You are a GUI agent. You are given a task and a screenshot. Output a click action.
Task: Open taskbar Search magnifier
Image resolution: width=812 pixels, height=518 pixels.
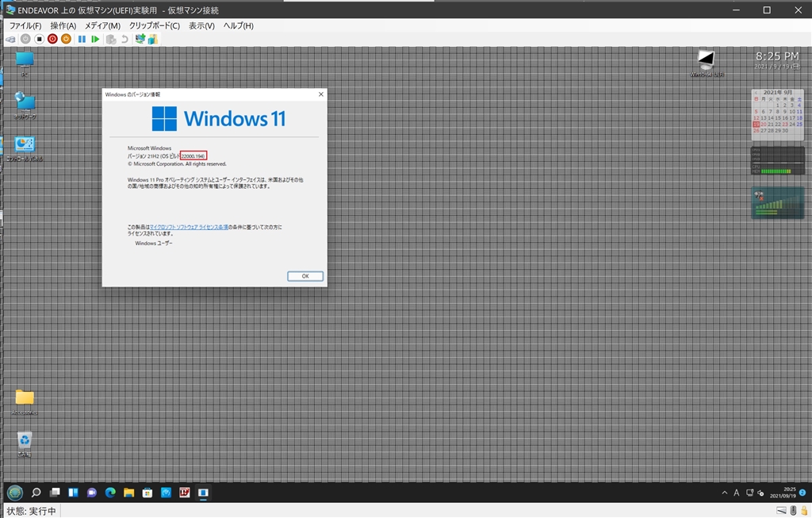point(36,492)
